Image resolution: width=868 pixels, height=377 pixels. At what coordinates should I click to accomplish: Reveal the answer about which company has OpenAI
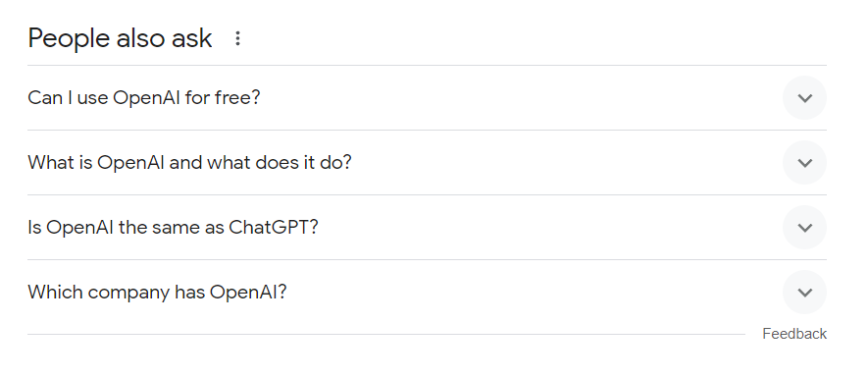click(427, 293)
